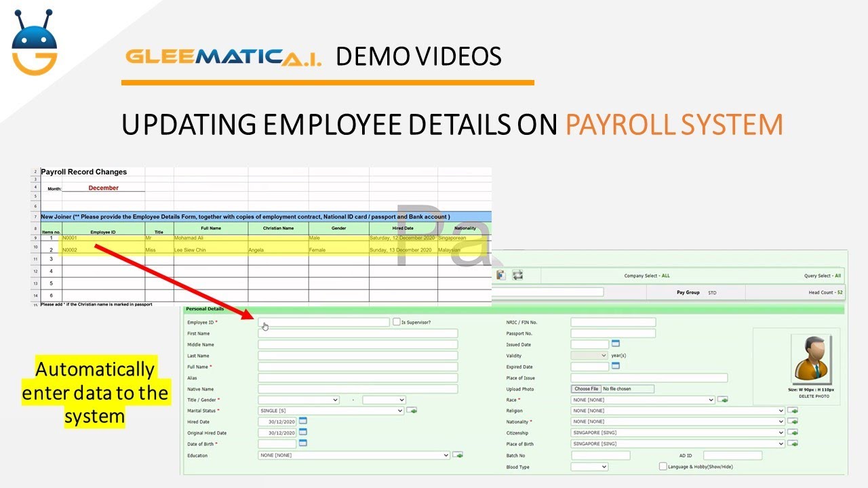The height and width of the screenshot is (488, 868).
Task: Select the Mohamad Ali cell
Action: (211, 238)
